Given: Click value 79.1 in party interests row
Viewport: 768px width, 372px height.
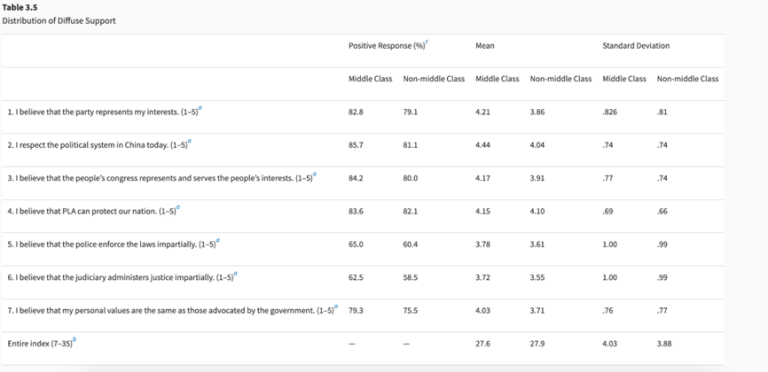Looking at the screenshot, I should (x=410, y=112).
